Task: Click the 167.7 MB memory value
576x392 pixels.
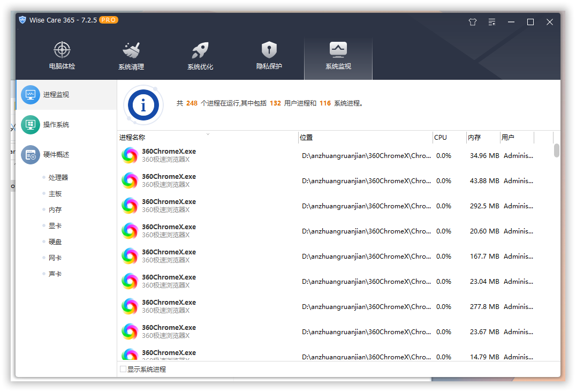Action: click(484, 257)
